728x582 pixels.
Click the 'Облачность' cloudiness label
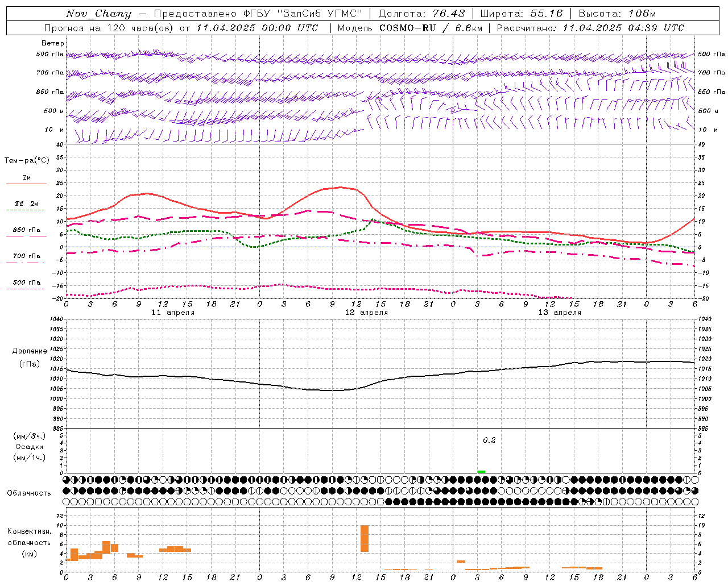click(x=29, y=493)
